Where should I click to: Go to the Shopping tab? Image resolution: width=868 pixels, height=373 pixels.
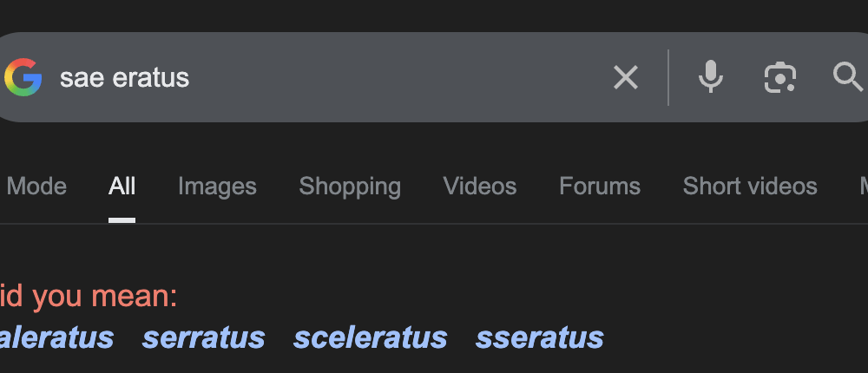350,186
